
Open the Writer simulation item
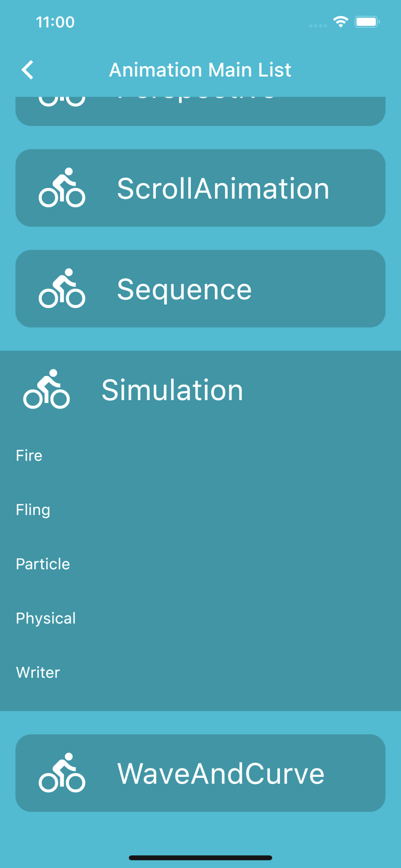point(38,673)
